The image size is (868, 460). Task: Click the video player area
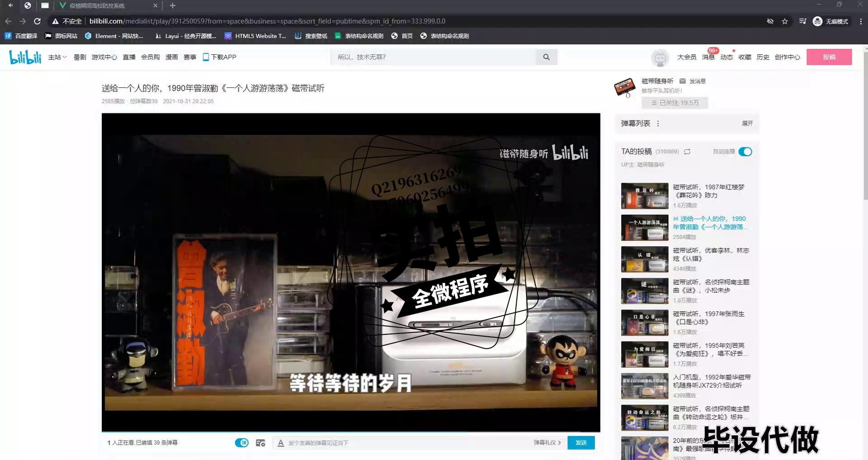coord(351,272)
